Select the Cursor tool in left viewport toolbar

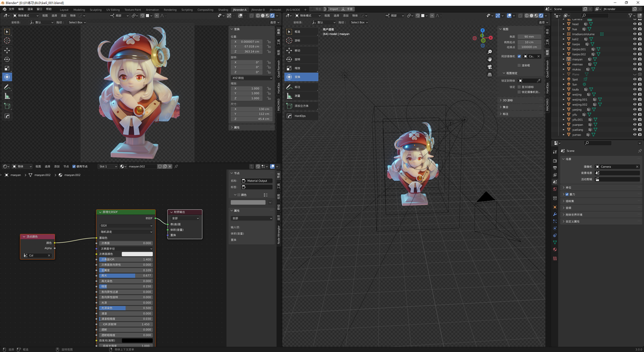click(x=7, y=40)
